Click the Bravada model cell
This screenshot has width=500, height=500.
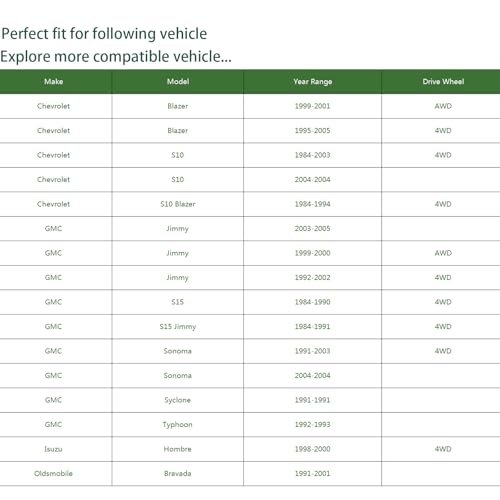coord(178,473)
